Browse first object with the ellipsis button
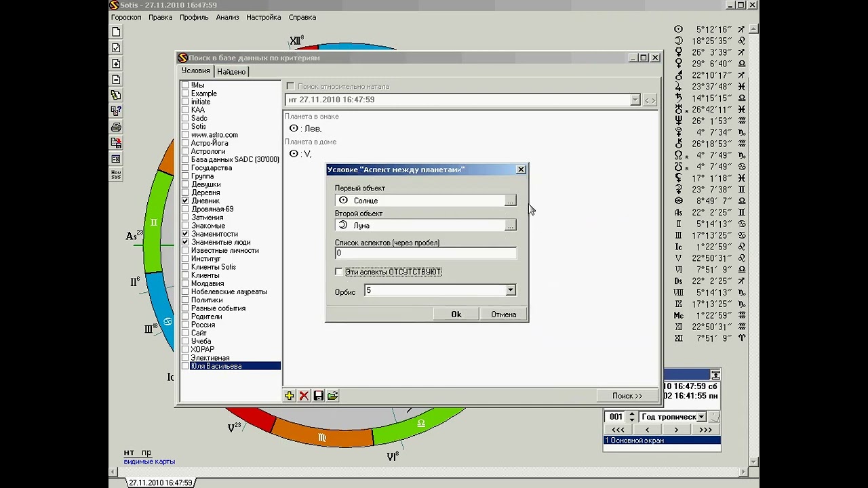 pyautogui.click(x=510, y=201)
